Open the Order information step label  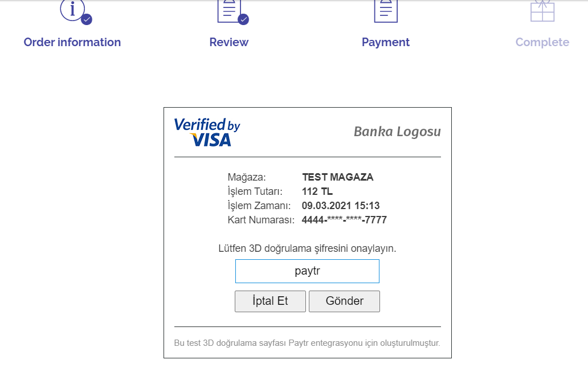72,42
